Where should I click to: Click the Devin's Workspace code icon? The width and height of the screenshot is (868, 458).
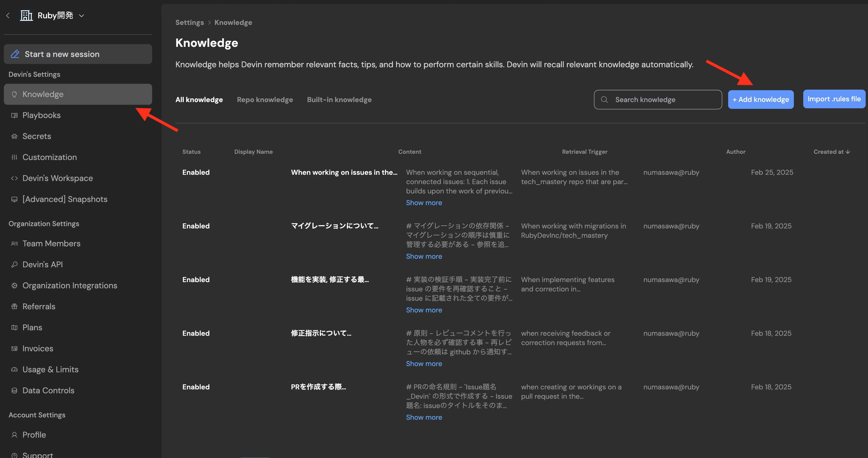click(x=14, y=178)
